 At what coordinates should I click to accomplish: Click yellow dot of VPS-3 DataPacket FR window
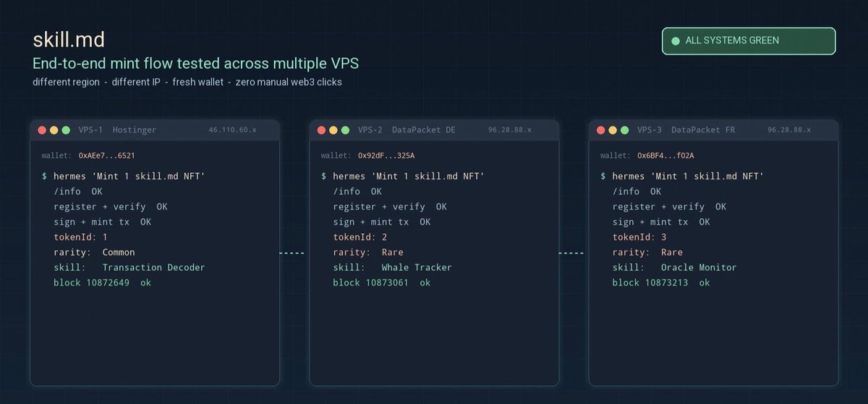point(613,130)
